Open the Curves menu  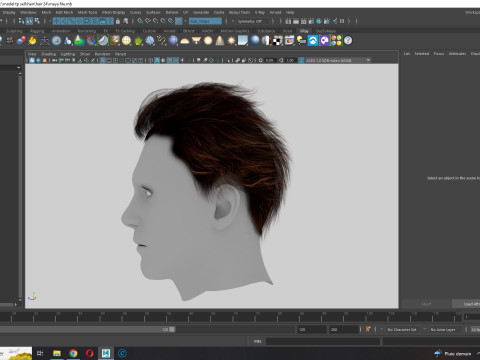tap(135, 12)
